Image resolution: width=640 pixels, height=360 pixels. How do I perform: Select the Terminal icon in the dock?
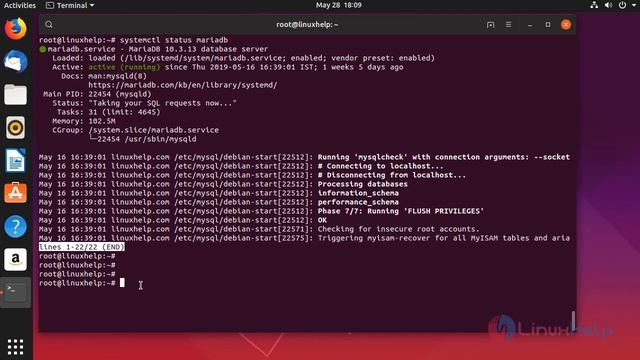tap(16, 292)
